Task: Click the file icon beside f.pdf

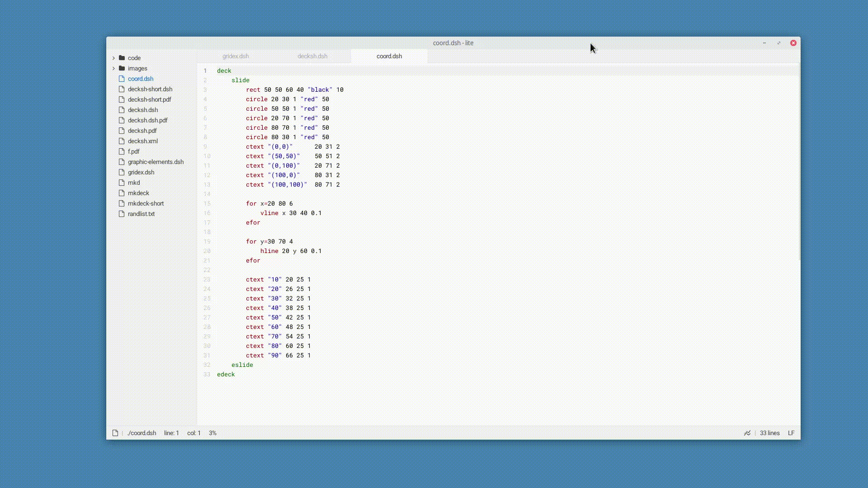Action: (x=121, y=151)
